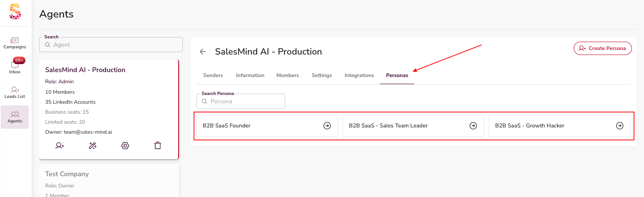Open B2B SaaS - Sales Team Leader arrow
The height and width of the screenshot is (197, 644).
coord(473,126)
